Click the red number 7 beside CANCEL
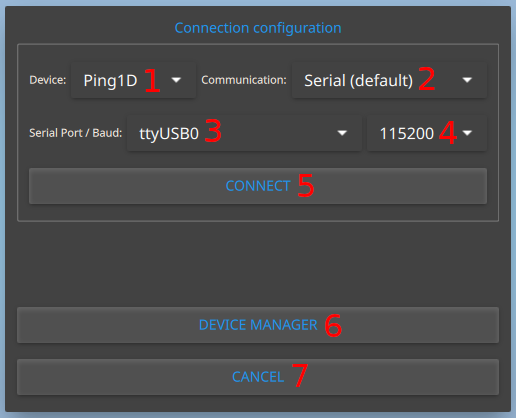The image size is (516, 418). click(x=300, y=375)
